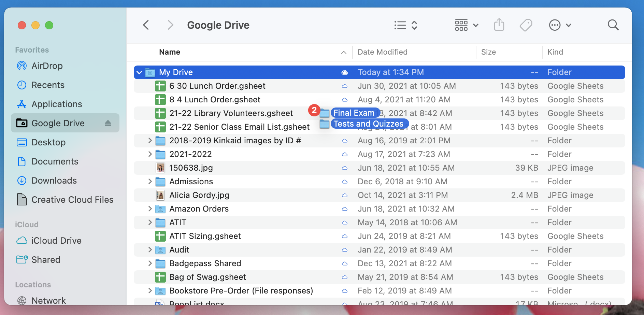Viewport: 644px width, 315px height.
Task: Open the More actions ellipsis menu
Action: click(x=560, y=25)
